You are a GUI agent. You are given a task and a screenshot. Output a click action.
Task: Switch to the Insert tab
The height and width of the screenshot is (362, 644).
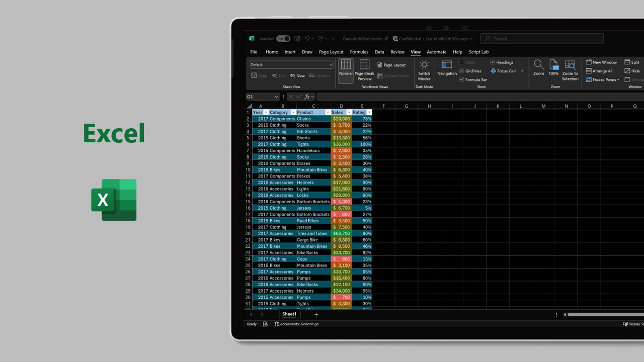[290, 52]
